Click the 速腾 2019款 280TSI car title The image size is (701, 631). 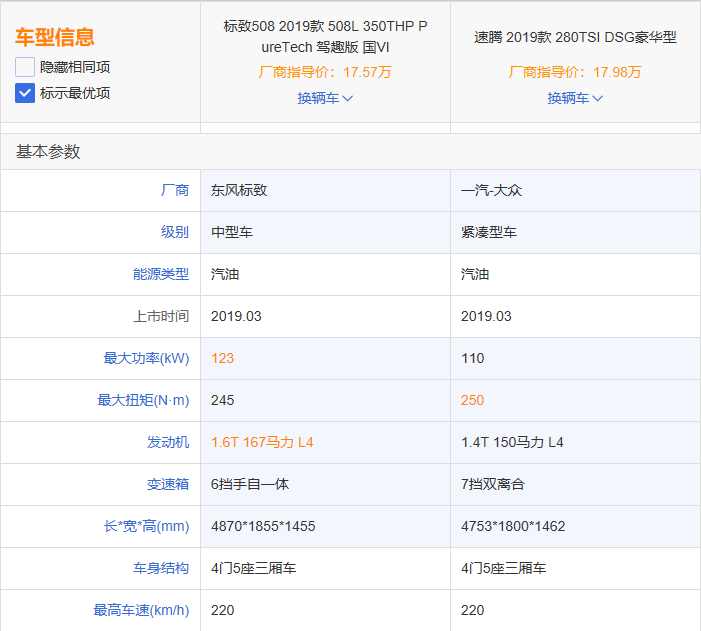coord(575,37)
